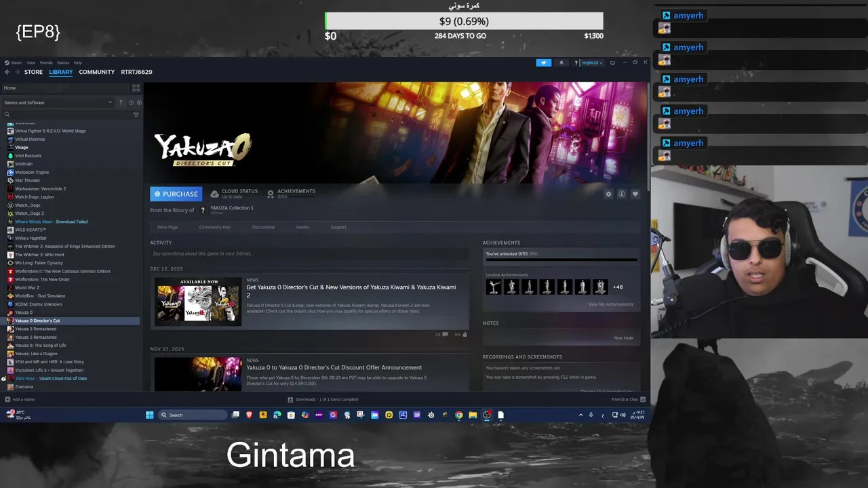The width and height of the screenshot is (868, 488).
Task: Click the New Note button
Action: coord(623,338)
